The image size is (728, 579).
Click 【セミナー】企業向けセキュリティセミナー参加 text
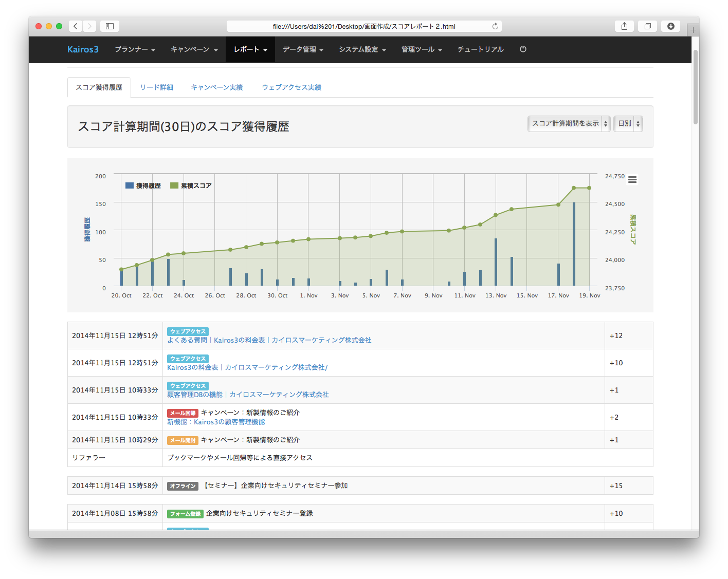275,485
